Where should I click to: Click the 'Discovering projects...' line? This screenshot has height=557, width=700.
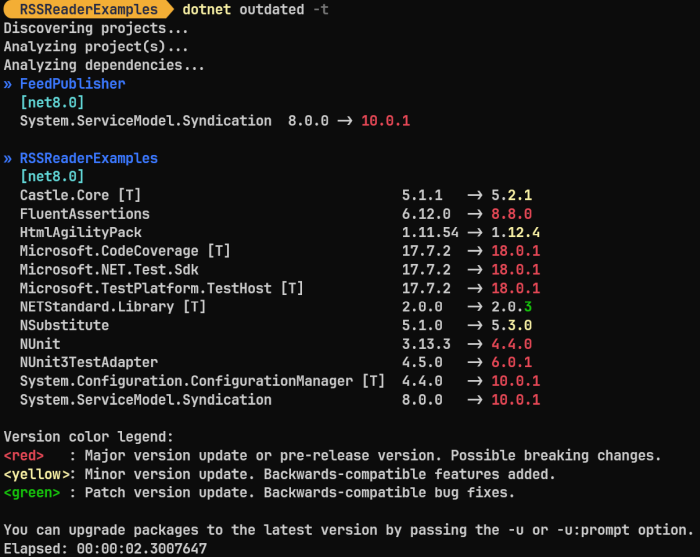click(x=96, y=28)
